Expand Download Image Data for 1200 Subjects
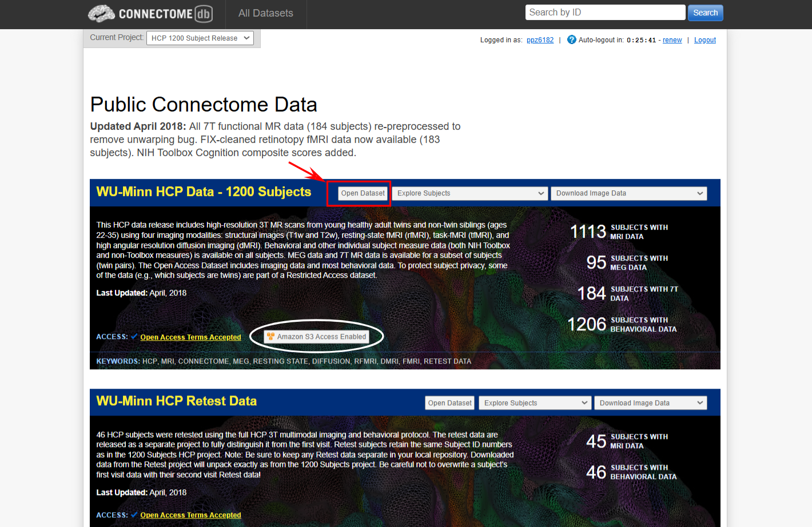The height and width of the screenshot is (527, 812). click(628, 193)
